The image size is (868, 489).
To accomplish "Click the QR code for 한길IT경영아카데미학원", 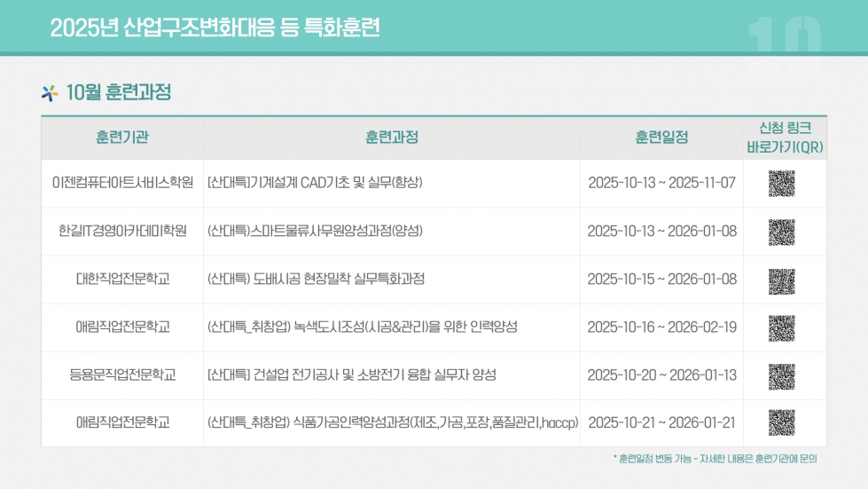I will point(781,232).
